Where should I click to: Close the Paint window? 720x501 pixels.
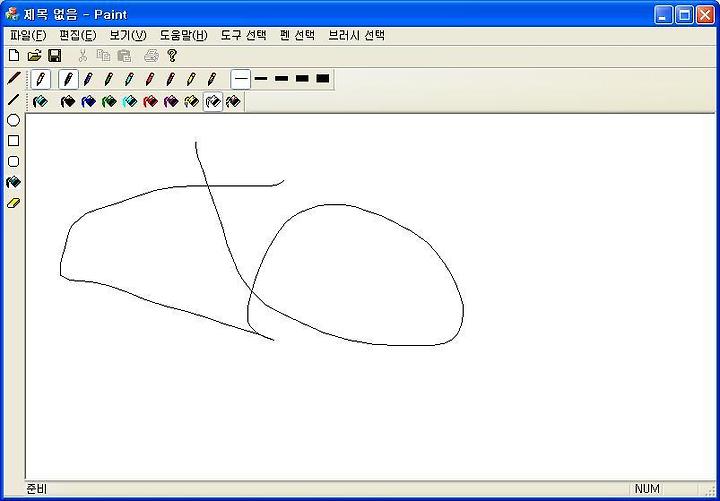(x=705, y=15)
